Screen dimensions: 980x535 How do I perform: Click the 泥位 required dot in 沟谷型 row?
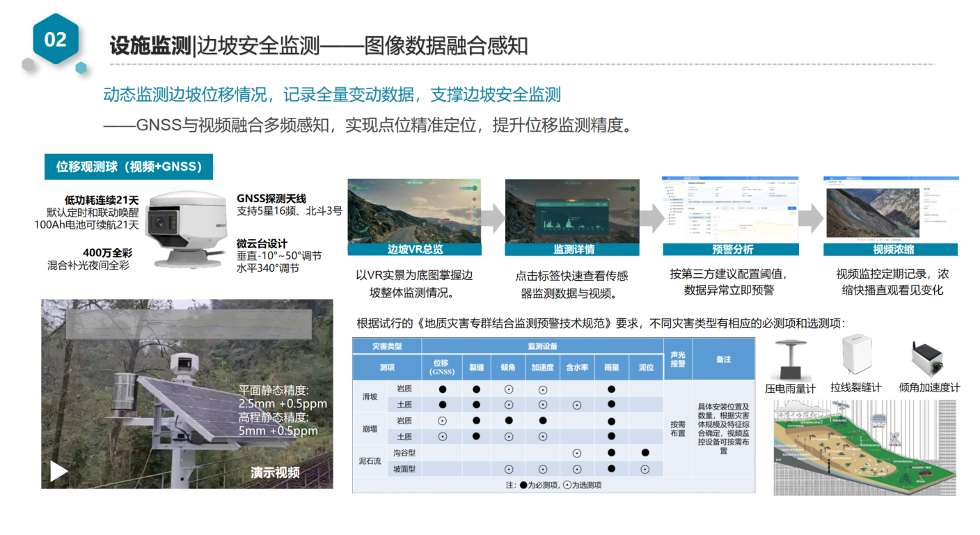point(645,453)
